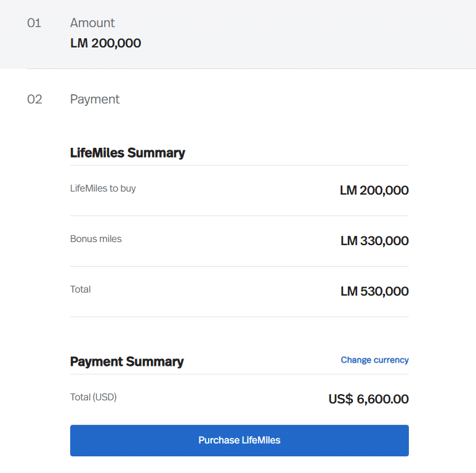Image resolution: width=476 pixels, height=473 pixels.
Task: Click the LM 200,000 amount under Amount
Action: pos(105,43)
